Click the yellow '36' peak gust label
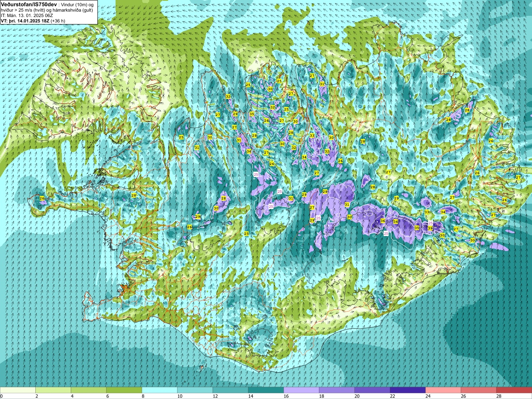Screen dimensions: 532x399 click(x=383, y=221)
